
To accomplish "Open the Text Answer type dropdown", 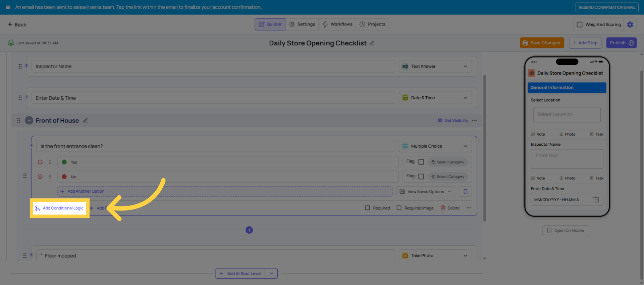I will pos(435,66).
